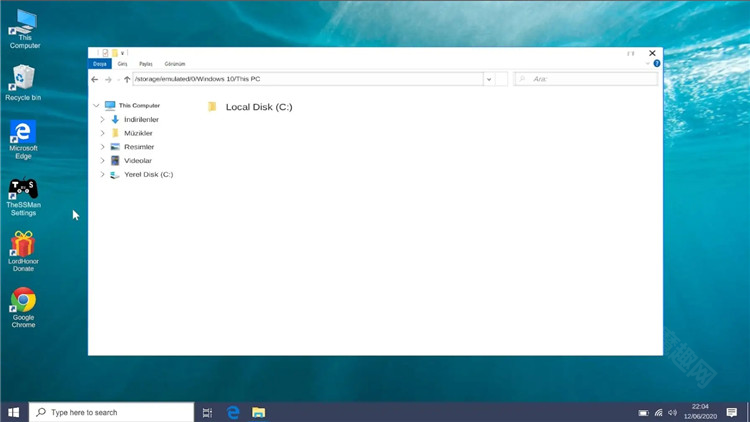
Task: Open the LordHonor Donate gift icon
Action: pos(23,245)
